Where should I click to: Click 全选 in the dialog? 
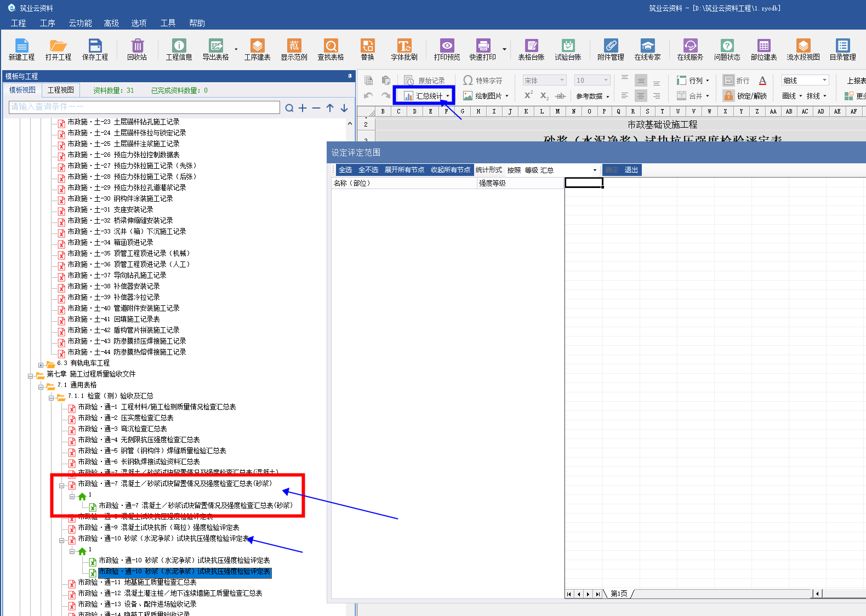[345, 170]
